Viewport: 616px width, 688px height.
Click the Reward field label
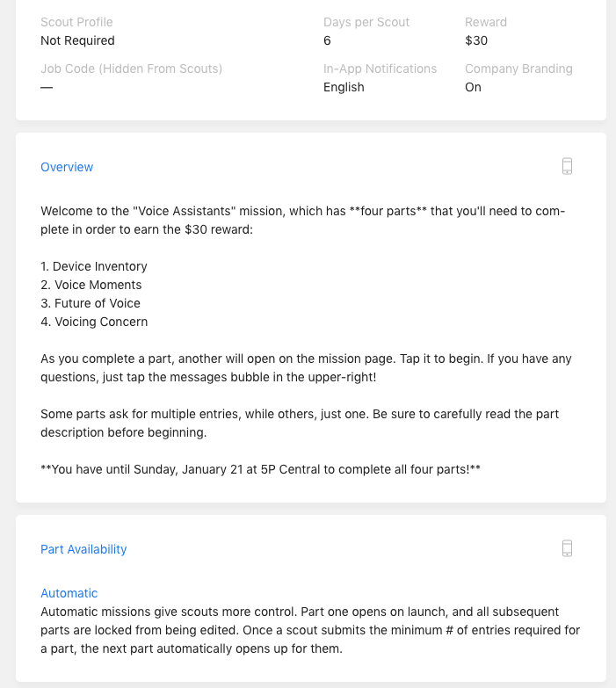486,22
